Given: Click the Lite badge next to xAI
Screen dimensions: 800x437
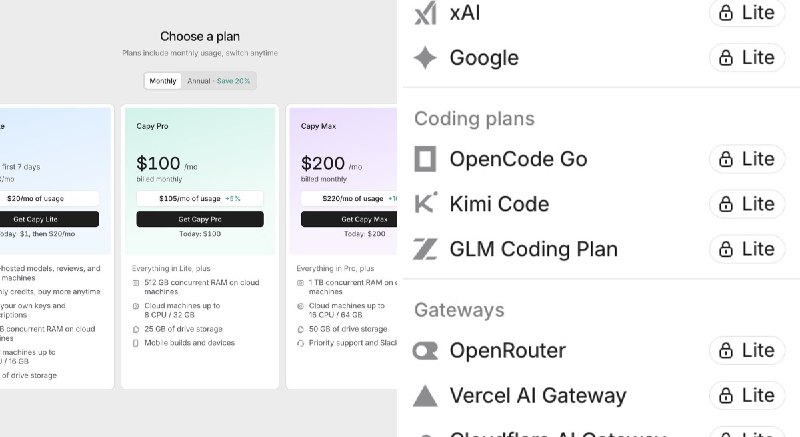Looking at the screenshot, I should (x=747, y=13).
